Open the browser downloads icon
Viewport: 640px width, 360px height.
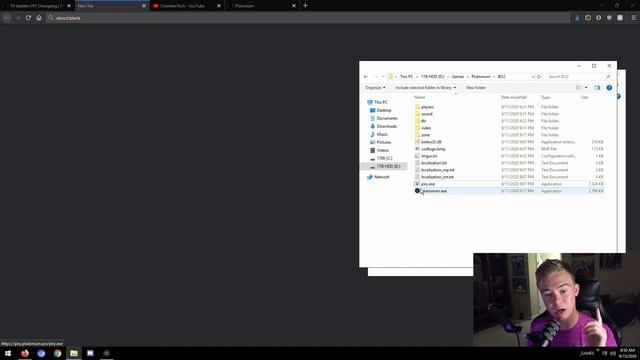577,18
